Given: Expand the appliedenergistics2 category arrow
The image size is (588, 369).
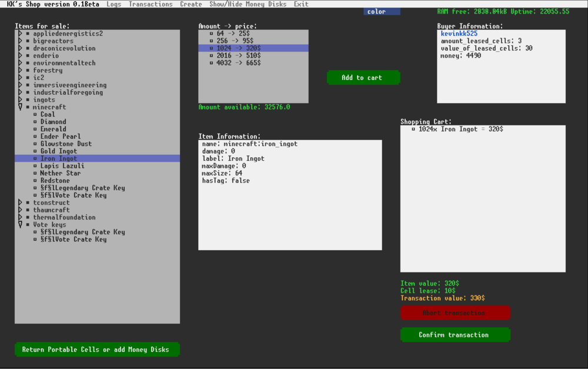Looking at the screenshot, I should point(20,34).
